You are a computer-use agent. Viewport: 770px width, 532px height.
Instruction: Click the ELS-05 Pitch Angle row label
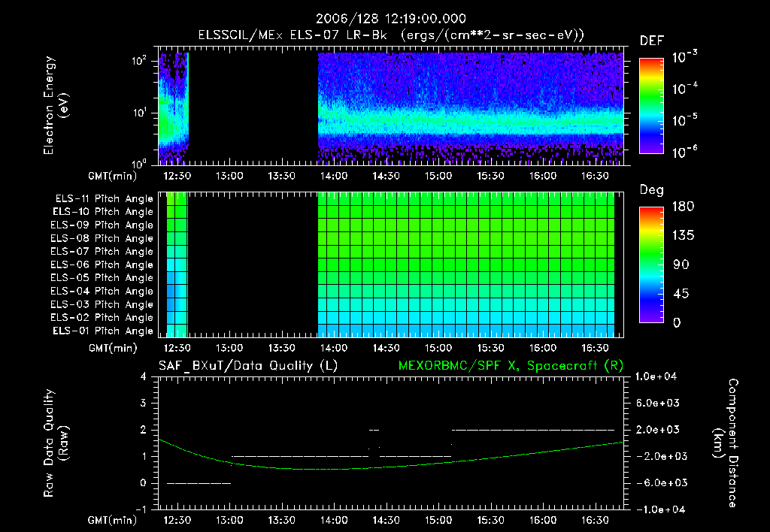[x=102, y=278]
